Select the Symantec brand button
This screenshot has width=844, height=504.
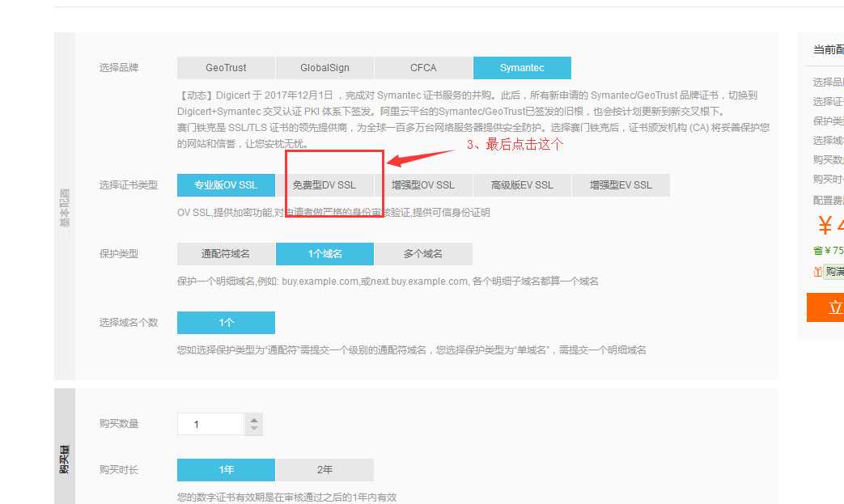point(522,68)
